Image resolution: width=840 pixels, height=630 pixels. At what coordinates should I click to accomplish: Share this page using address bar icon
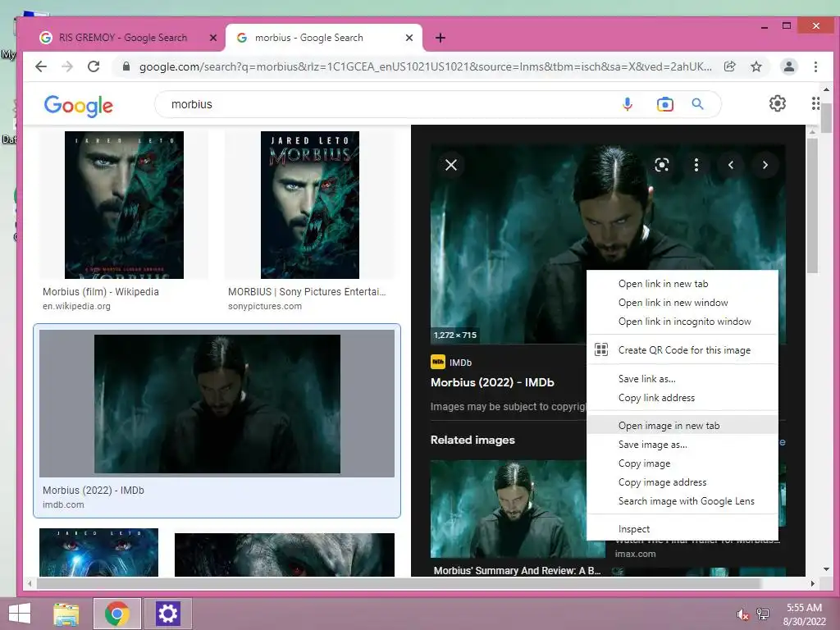tap(729, 66)
